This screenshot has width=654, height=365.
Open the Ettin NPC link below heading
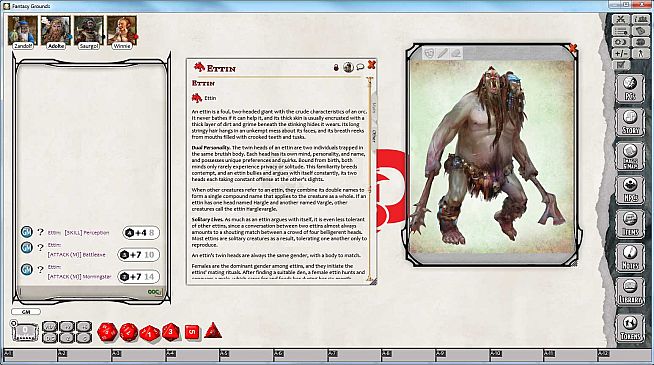pyautogui.click(x=204, y=98)
